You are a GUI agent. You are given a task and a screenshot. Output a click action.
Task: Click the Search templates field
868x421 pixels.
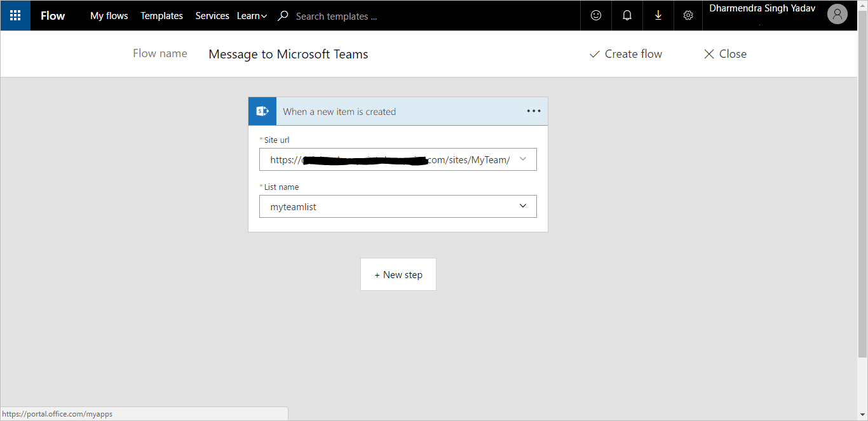[336, 16]
